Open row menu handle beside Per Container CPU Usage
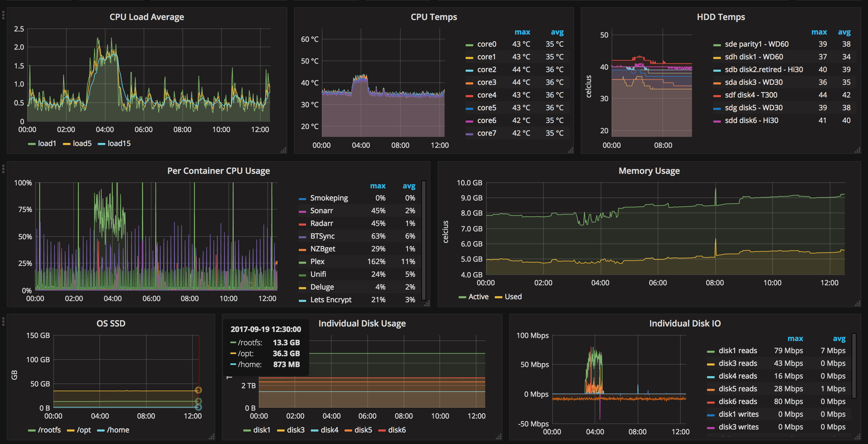The image size is (868, 444). (x=3, y=169)
